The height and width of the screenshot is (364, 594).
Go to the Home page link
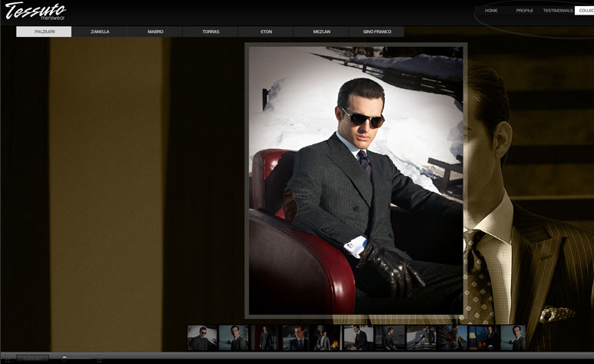coord(491,11)
